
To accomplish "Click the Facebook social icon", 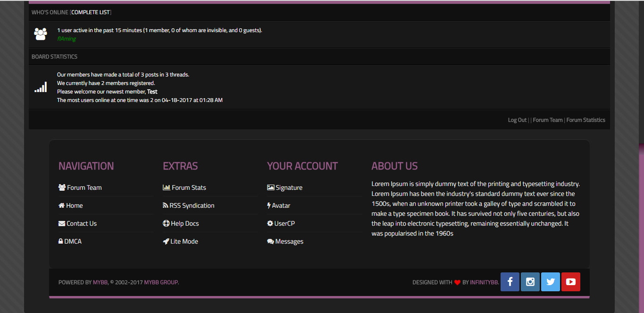I will tap(510, 282).
